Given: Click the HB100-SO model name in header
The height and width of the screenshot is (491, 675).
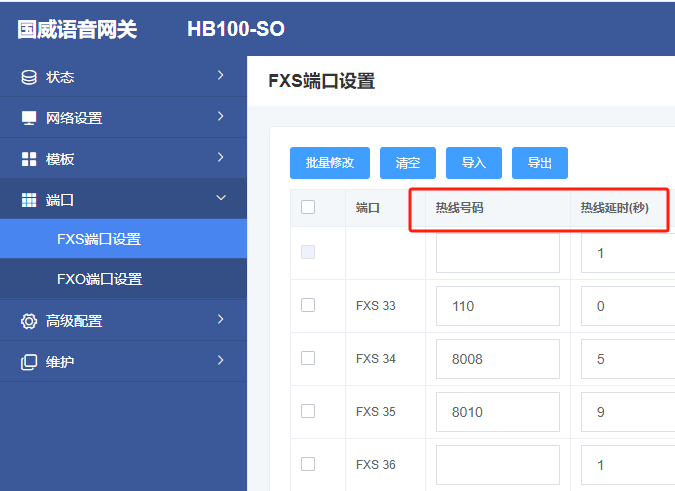Looking at the screenshot, I should click(x=236, y=29).
